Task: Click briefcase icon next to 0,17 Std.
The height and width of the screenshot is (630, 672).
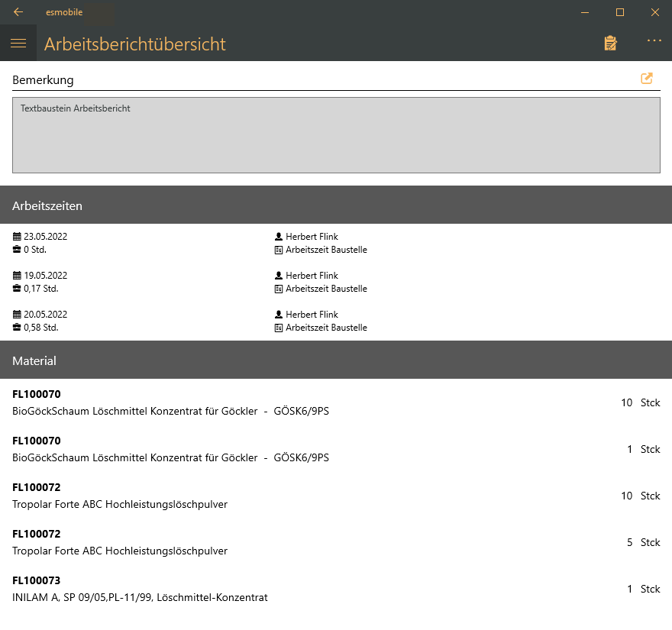Action: click(18, 289)
